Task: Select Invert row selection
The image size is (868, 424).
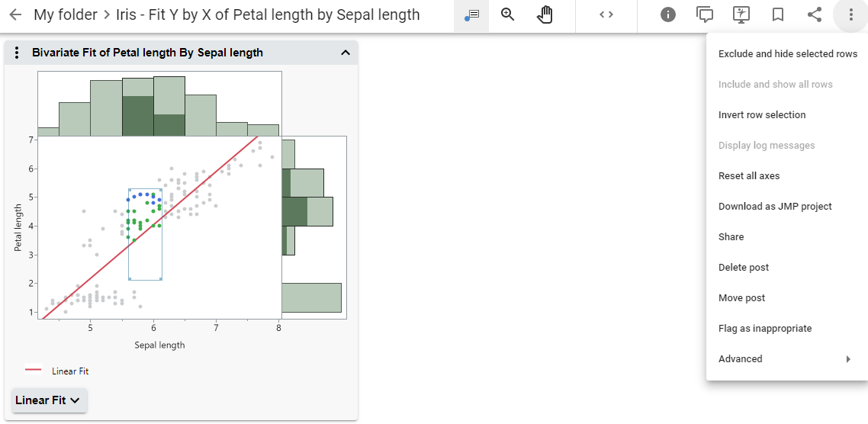Action: [761, 115]
